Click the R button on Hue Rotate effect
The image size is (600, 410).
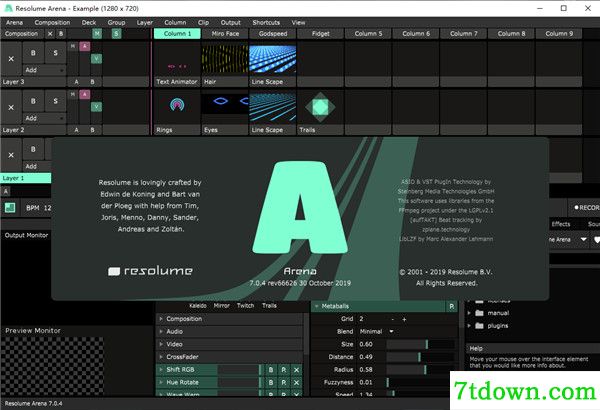click(284, 382)
